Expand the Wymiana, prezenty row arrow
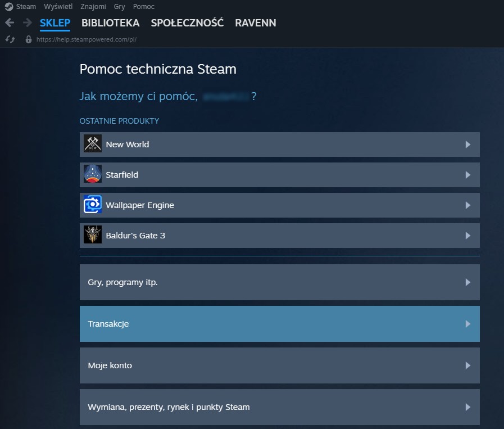This screenshot has height=429, width=504. click(x=467, y=407)
